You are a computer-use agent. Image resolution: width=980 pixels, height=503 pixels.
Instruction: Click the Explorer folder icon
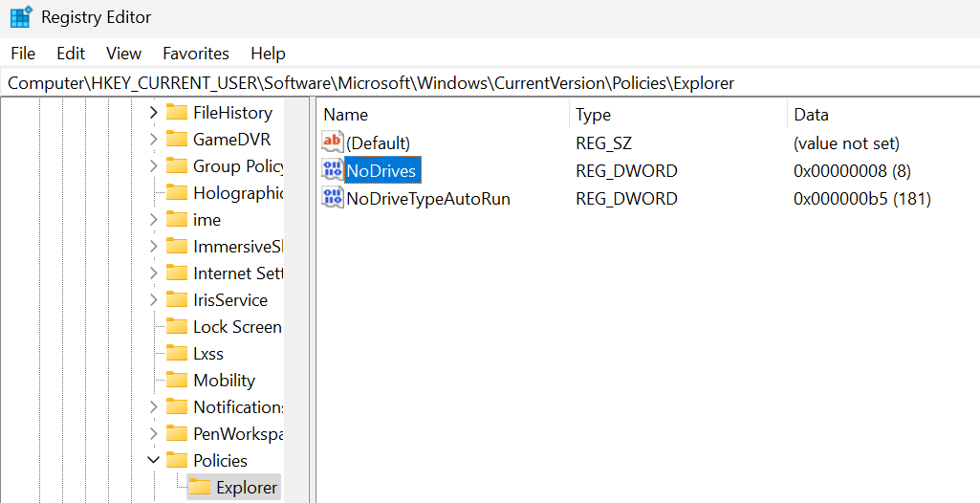point(200,488)
